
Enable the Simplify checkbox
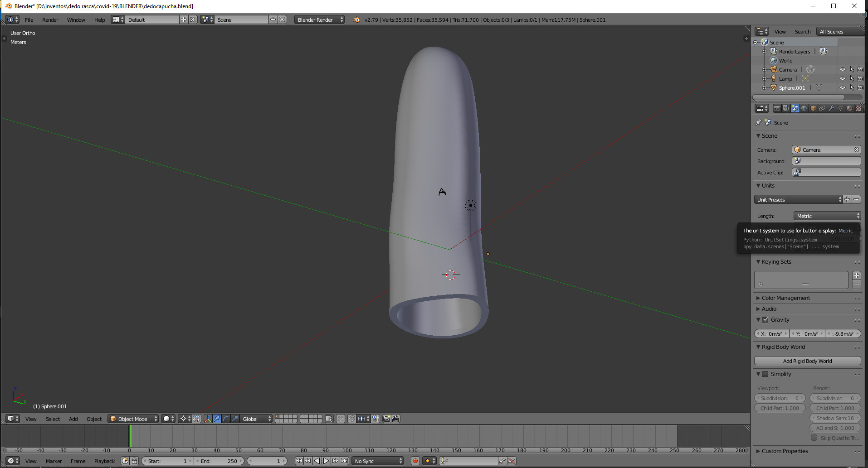coord(766,374)
